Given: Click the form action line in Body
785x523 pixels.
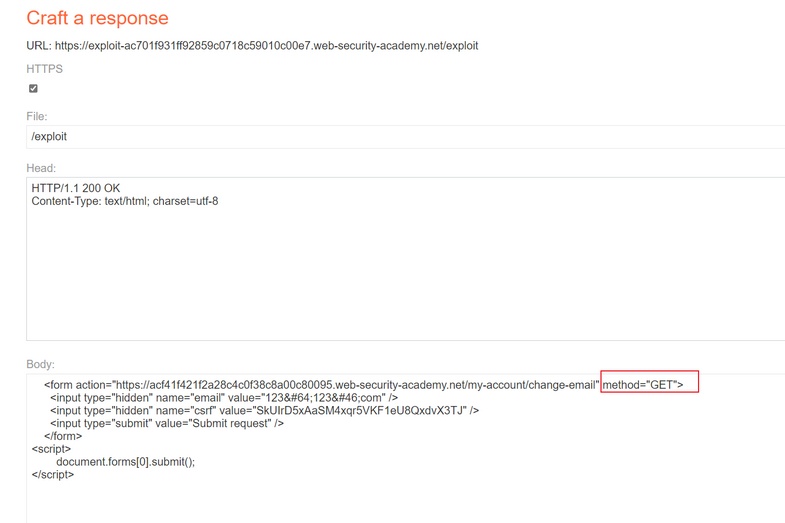Looking at the screenshot, I should coord(363,385).
